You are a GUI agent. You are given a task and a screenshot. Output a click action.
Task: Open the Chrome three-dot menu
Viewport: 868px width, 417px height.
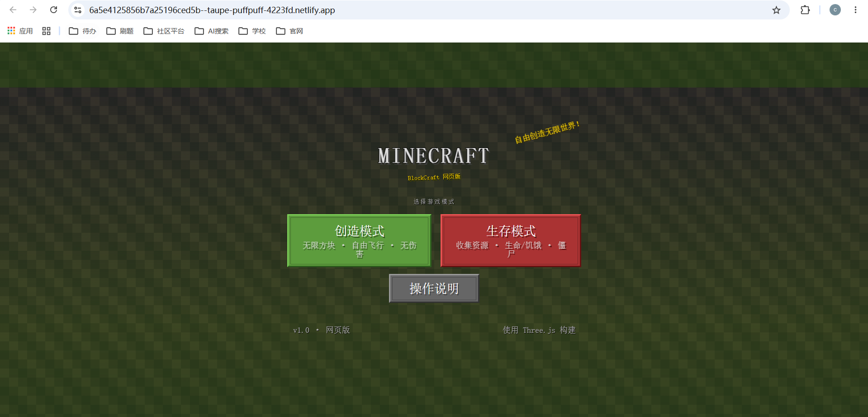click(855, 10)
